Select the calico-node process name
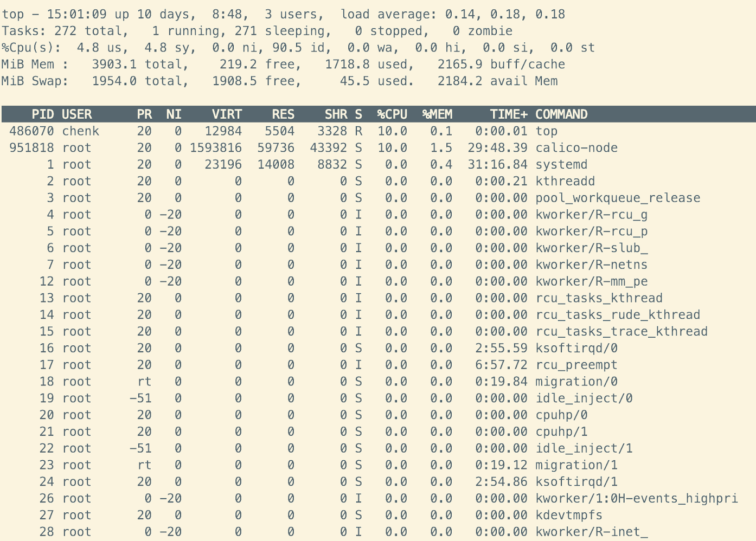This screenshot has width=756, height=541. click(576, 148)
